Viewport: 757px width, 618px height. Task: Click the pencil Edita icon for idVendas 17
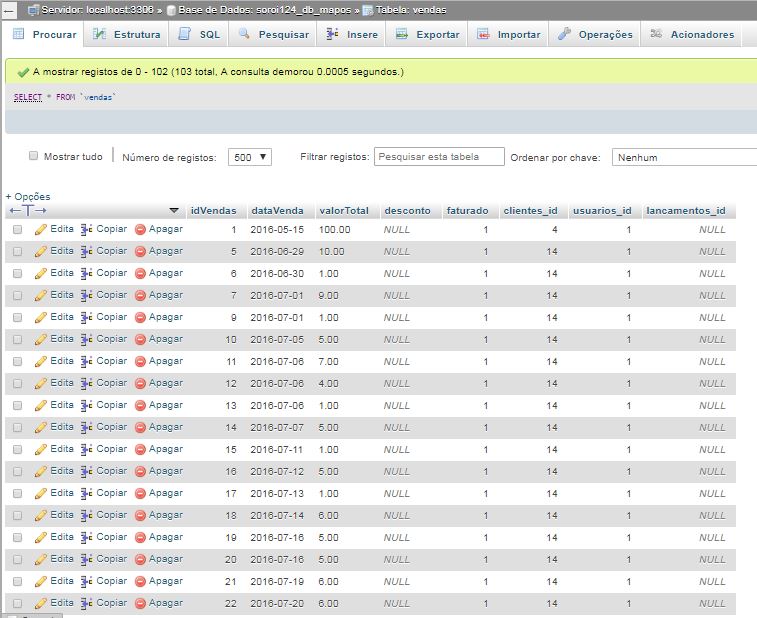(41, 493)
